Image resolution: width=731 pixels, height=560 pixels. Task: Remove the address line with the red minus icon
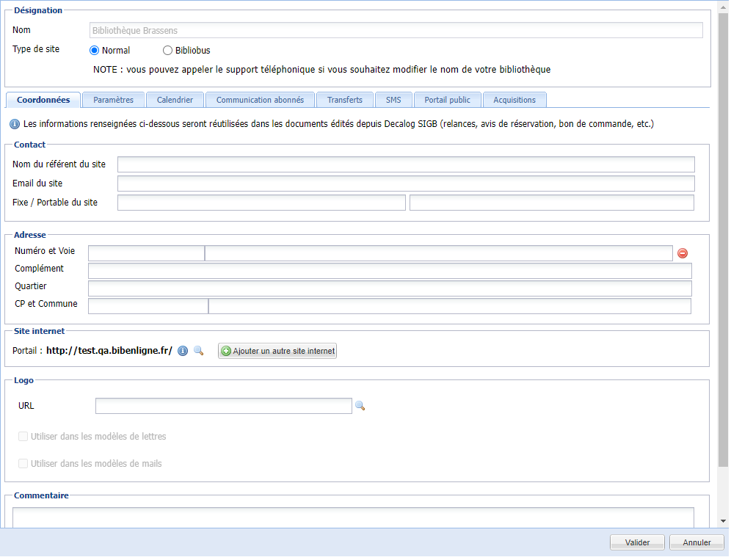(683, 253)
